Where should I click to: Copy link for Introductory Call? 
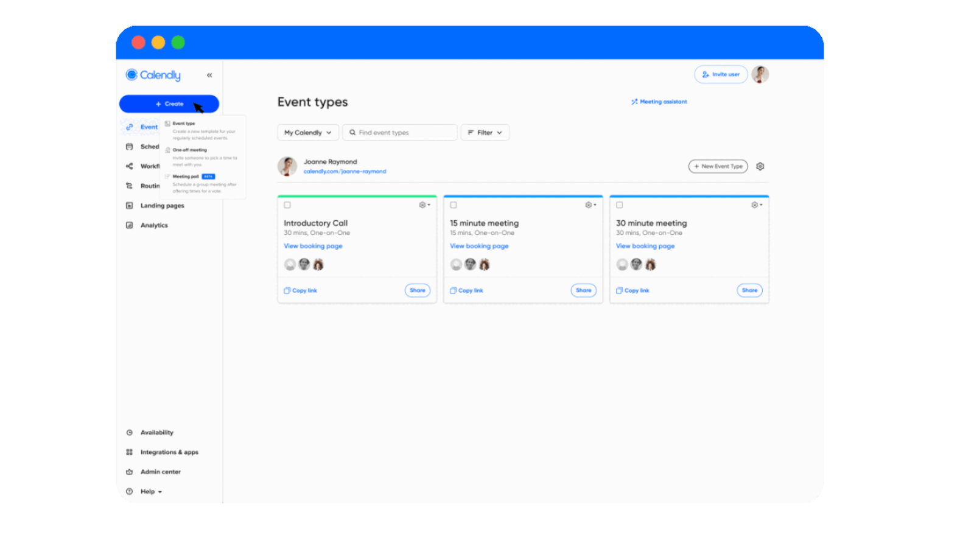pos(301,291)
